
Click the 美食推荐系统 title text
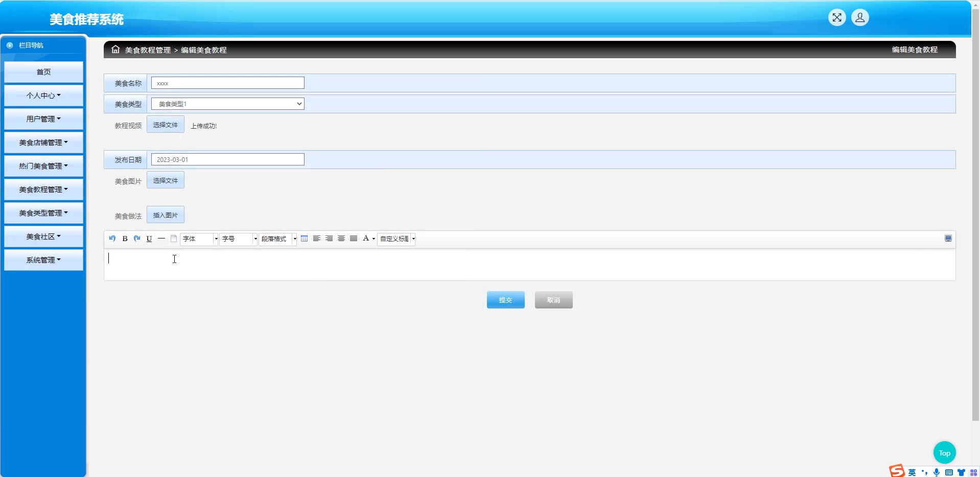coord(86,19)
